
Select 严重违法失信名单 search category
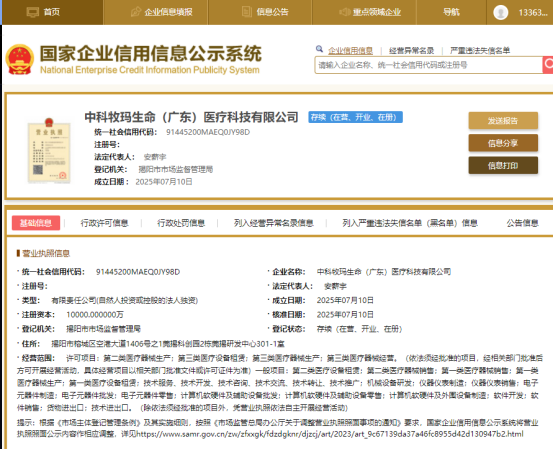click(x=480, y=51)
